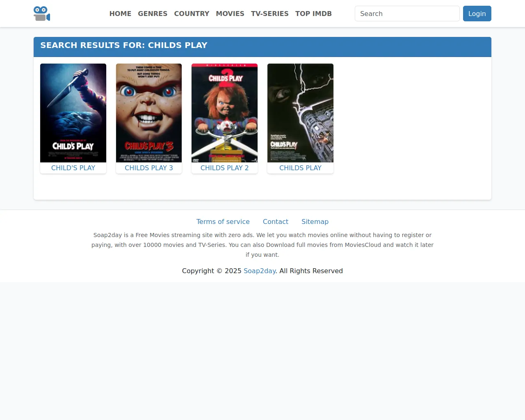
Task: Click the 'SEARCH RESULTS FOR: CHILDS PLAY' heading
Action: pyautogui.click(x=124, y=45)
